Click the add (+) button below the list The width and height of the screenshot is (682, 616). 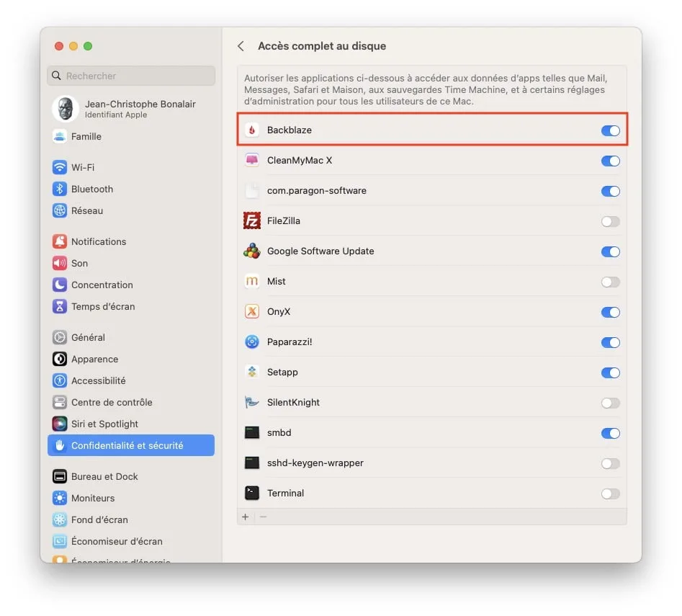245,517
